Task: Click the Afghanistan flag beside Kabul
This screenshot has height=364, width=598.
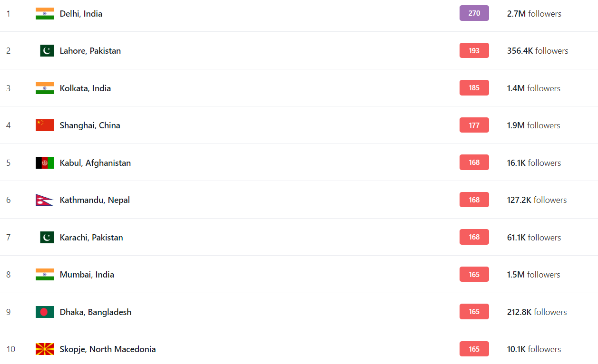Action: click(45, 163)
